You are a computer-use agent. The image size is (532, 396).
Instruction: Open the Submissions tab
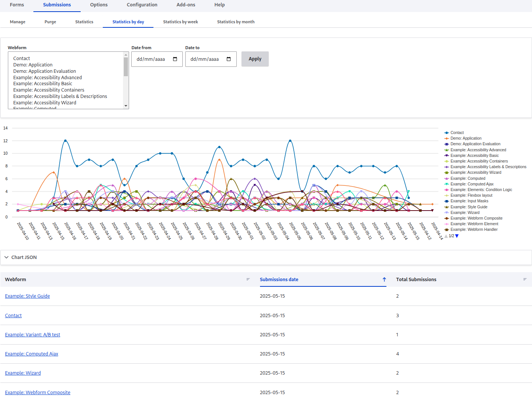point(57,5)
